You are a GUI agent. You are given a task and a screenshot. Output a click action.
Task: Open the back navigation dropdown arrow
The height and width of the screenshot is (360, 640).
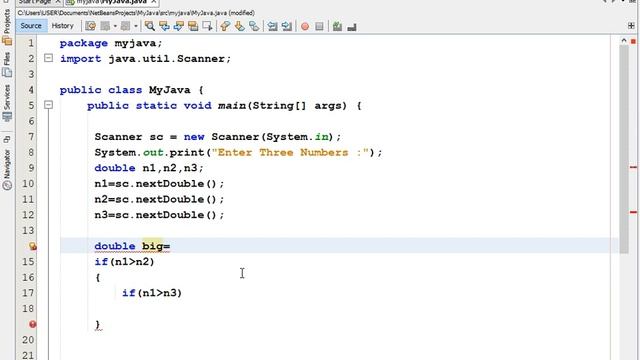point(115,27)
